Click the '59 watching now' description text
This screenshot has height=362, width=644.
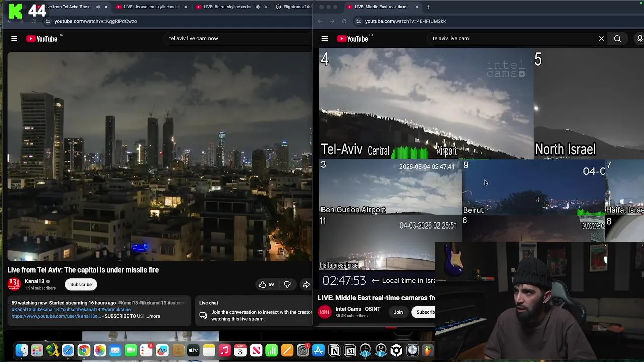29,303
